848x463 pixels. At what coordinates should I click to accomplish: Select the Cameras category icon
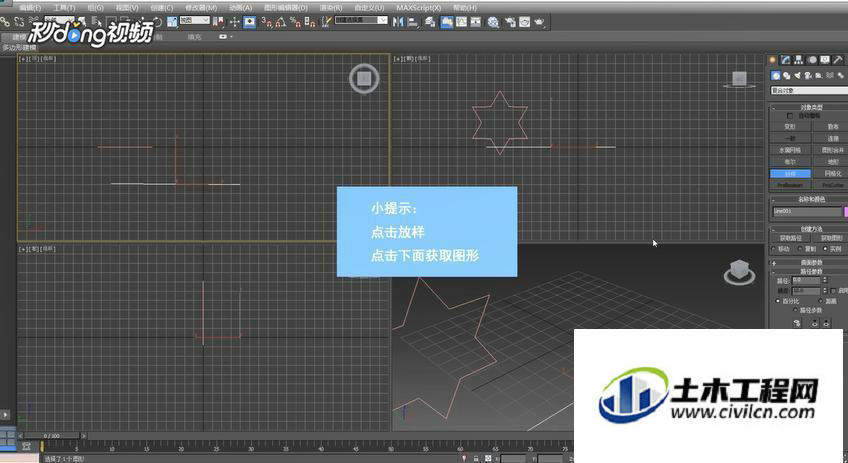[809, 76]
